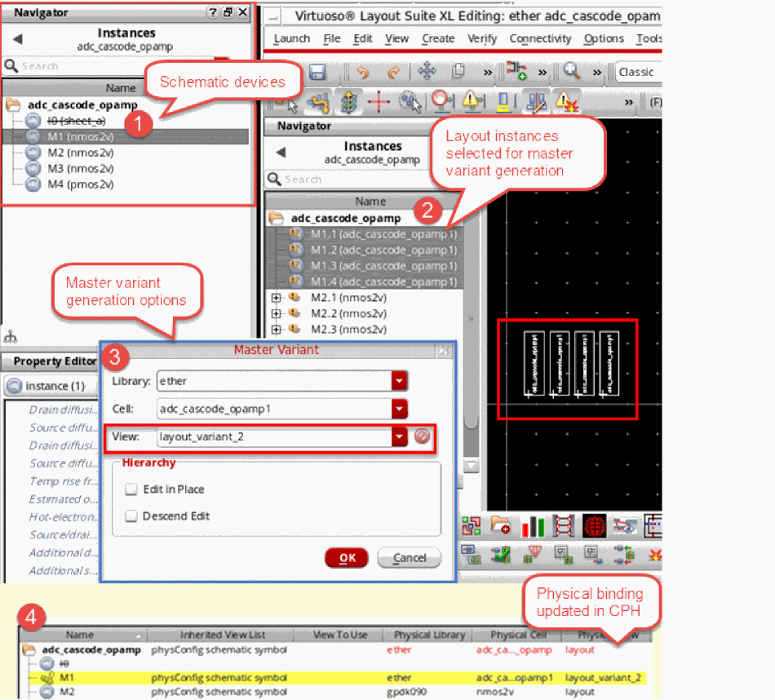The height and width of the screenshot is (700, 775).
Task: Open the View menu in the menu bar
Action: point(397,38)
